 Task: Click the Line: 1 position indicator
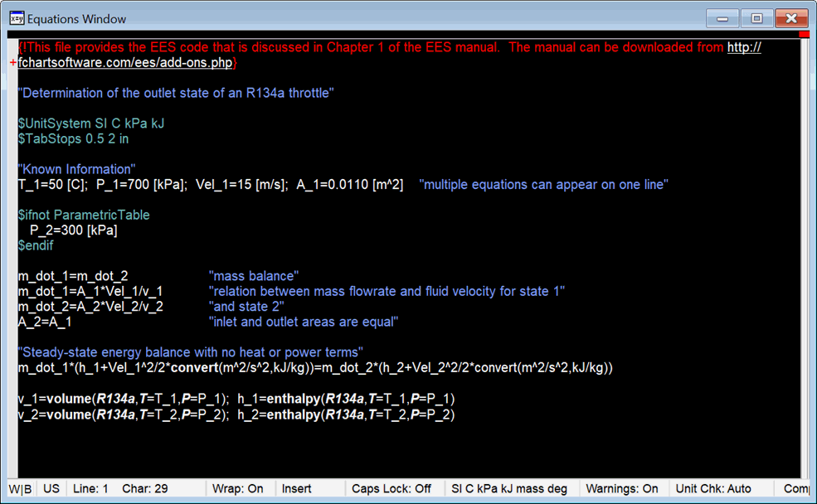[x=90, y=489]
